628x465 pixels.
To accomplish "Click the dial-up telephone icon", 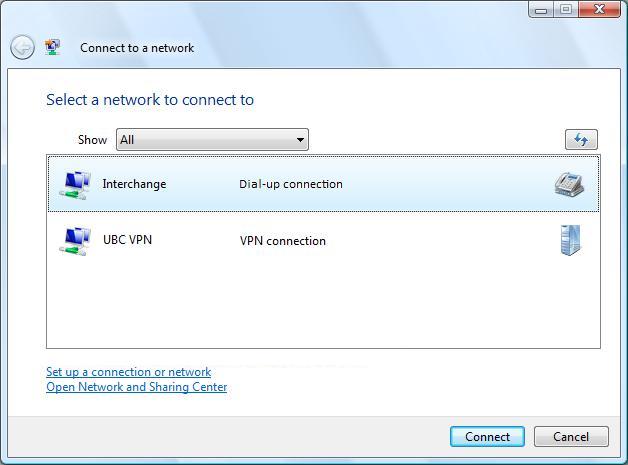I will [569, 184].
